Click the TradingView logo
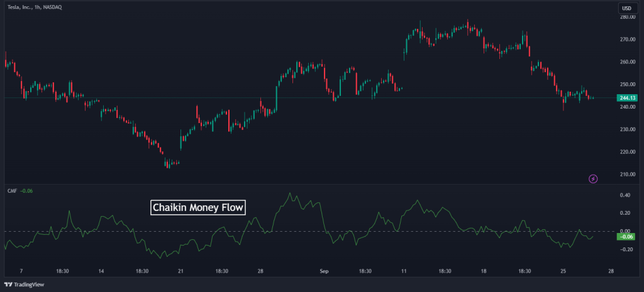Image resolution: width=644 pixels, height=292 pixels. pyautogui.click(x=26, y=283)
